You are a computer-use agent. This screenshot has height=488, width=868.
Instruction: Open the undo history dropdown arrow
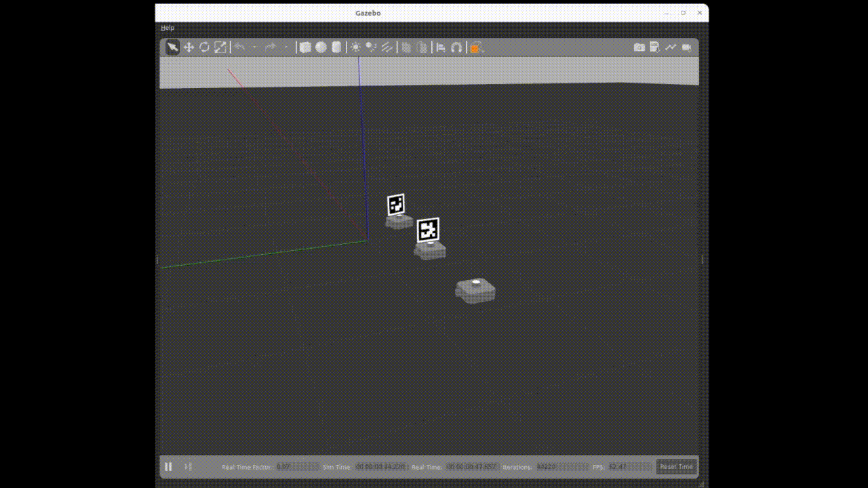254,47
